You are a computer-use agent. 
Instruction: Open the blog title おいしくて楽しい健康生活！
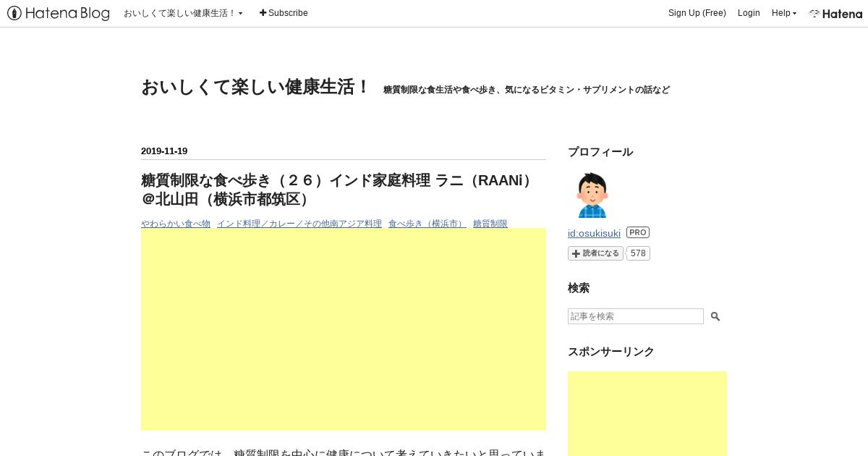point(255,88)
